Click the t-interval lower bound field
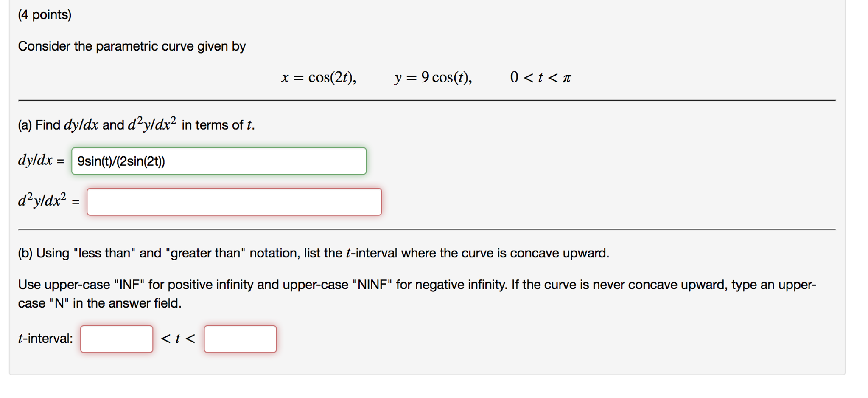This screenshot has width=868, height=398. pos(117,339)
